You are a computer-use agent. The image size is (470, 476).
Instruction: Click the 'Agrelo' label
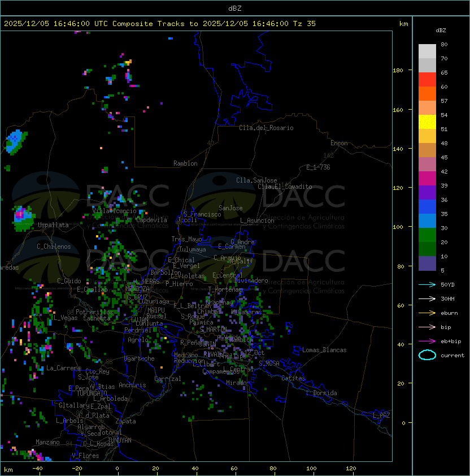(138, 340)
